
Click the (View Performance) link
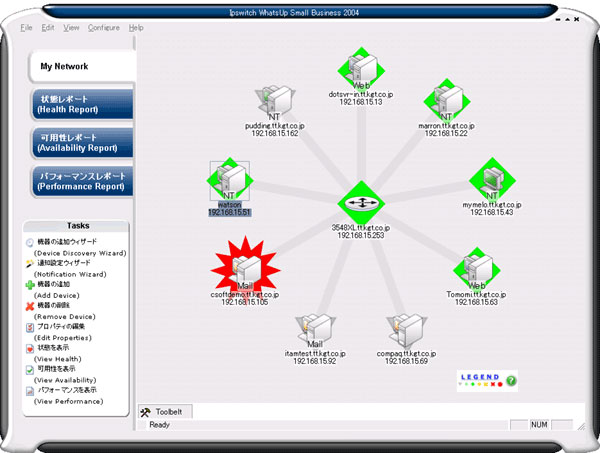coord(68,401)
